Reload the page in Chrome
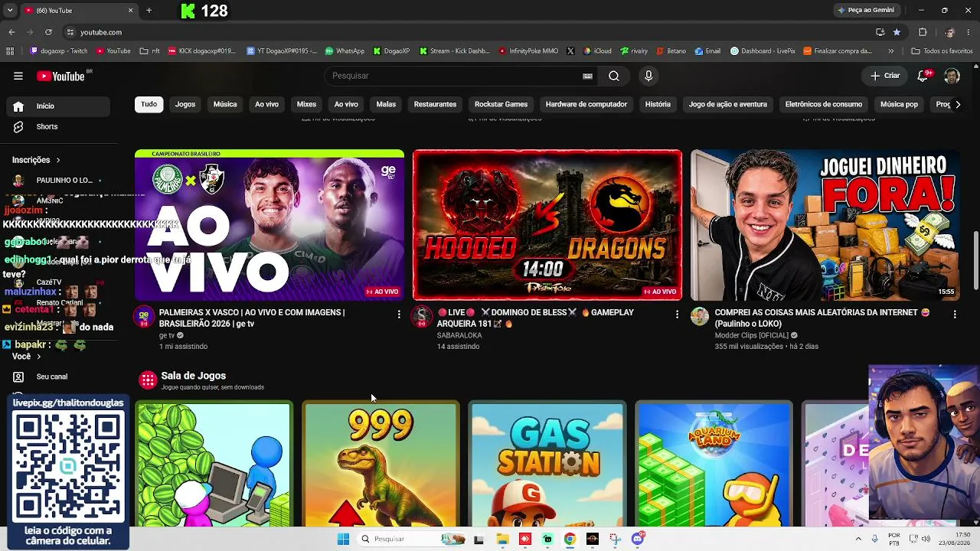 click(48, 32)
